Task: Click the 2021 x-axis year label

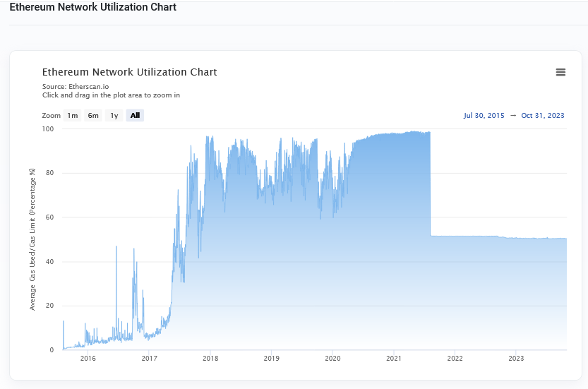Action: 394,359
